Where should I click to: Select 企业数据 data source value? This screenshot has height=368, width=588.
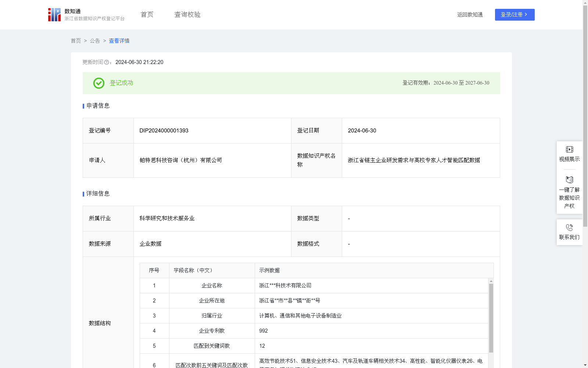click(x=150, y=244)
